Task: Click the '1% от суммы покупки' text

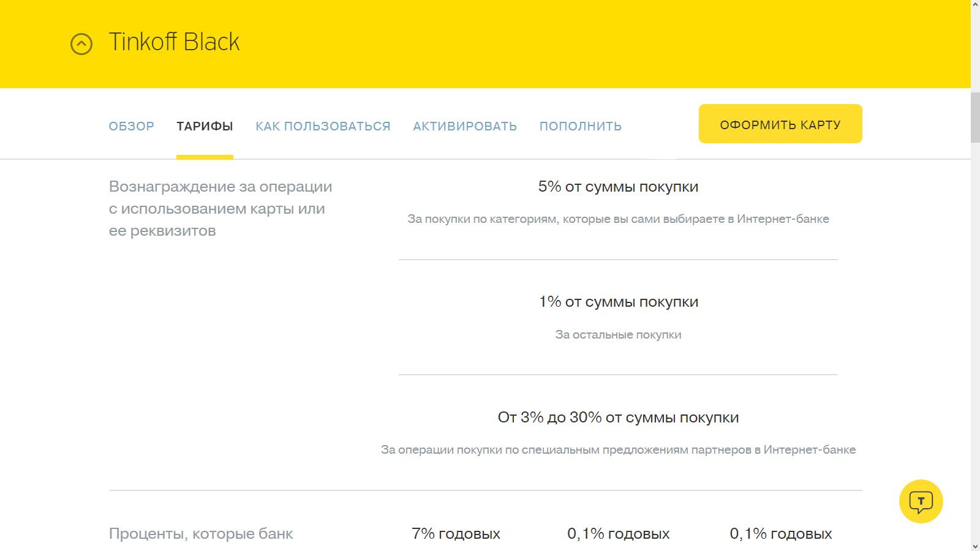Action: tap(619, 302)
